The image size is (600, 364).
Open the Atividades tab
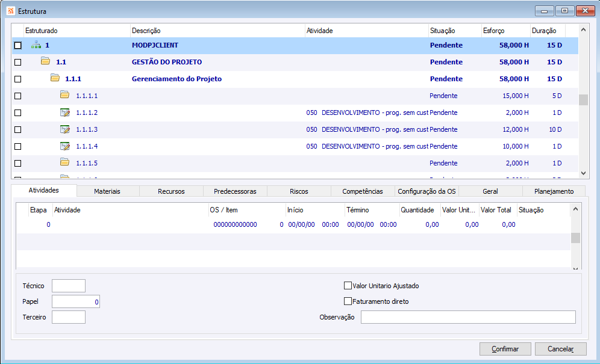pyautogui.click(x=43, y=190)
